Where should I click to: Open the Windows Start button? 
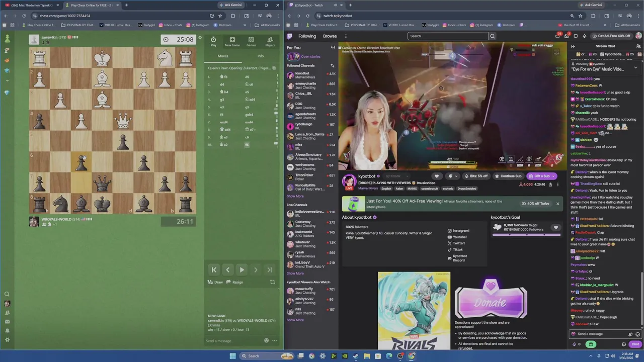(x=232, y=356)
